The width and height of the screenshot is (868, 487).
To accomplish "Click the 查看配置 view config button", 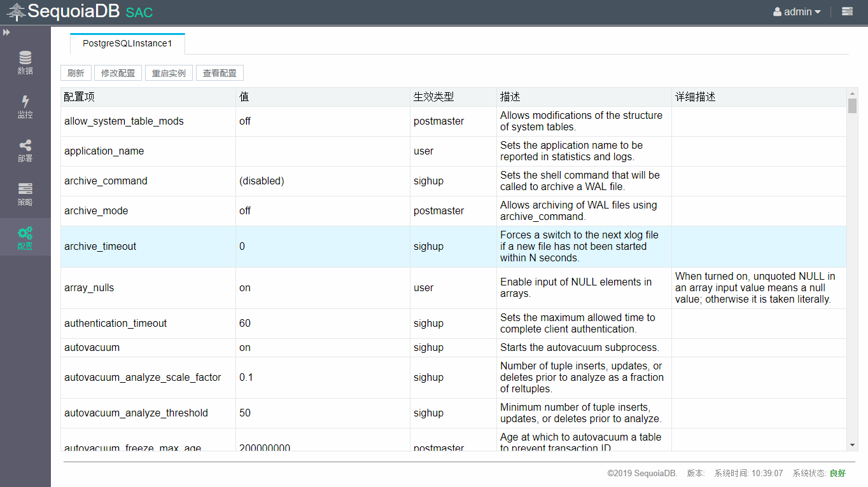I will pyautogui.click(x=220, y=73).
